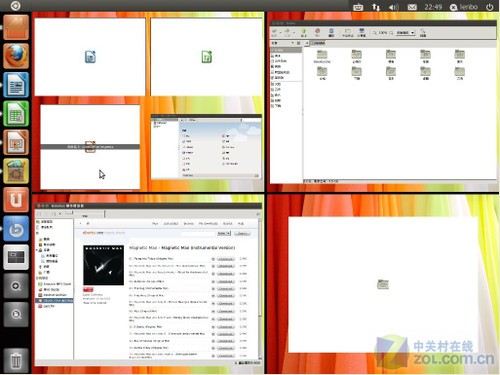The image size is (500, 375).
Task: Open the Applications lens in the launcher
Action: pyautogui.click(x=16, y=286)
